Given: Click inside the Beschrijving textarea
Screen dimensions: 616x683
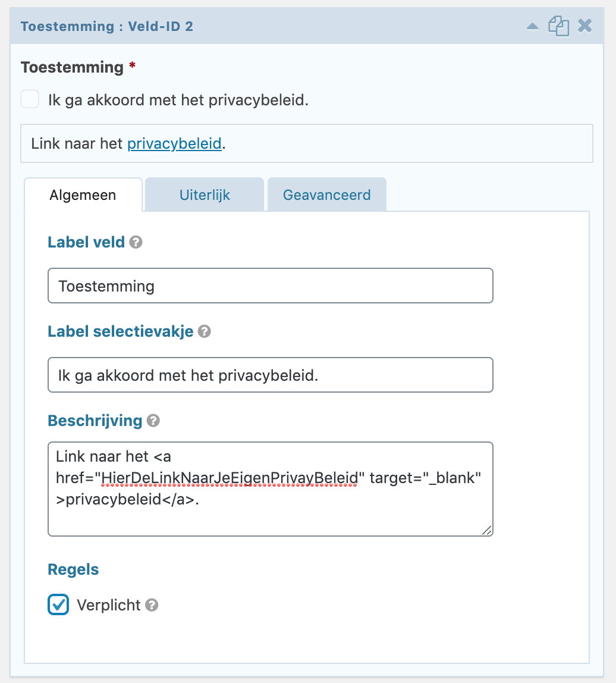Looking at the screenshot, I should (271, 489).
